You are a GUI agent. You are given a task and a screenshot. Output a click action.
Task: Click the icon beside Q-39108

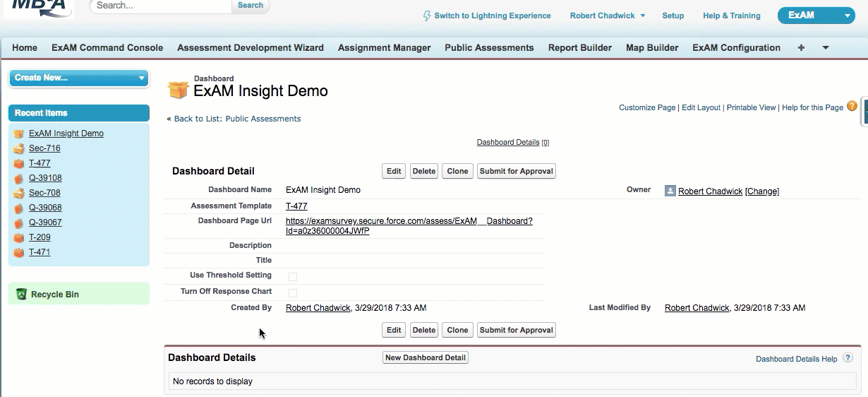click(x=19, y=178)
